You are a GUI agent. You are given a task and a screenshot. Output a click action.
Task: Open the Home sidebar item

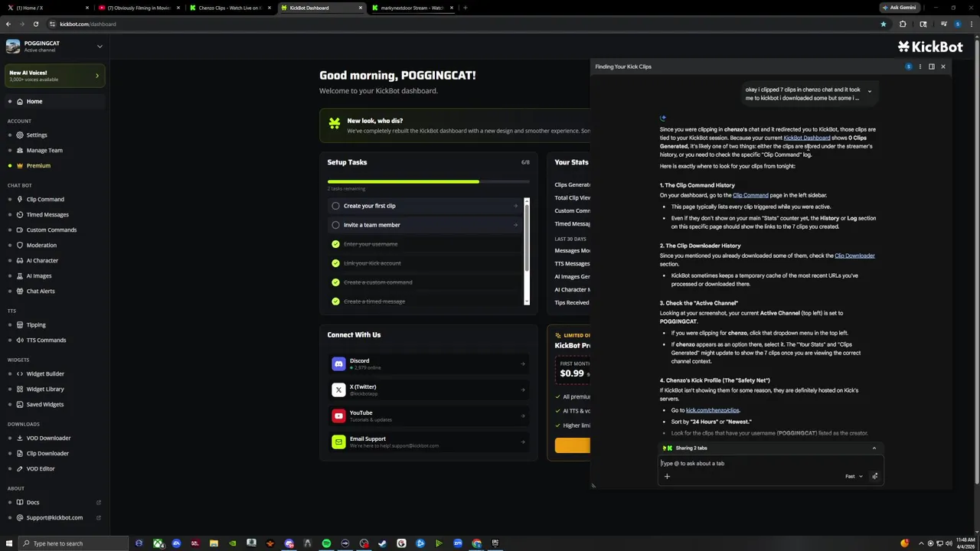point(54,101)
